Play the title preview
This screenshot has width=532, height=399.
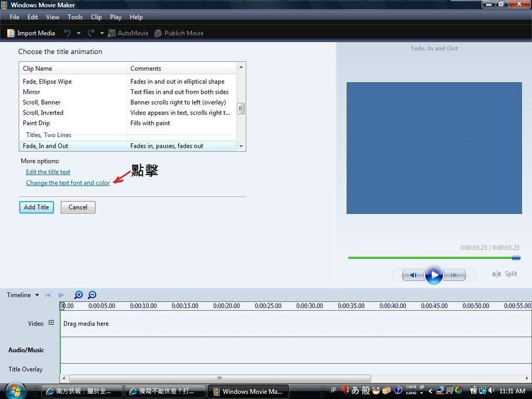[434, 275]
